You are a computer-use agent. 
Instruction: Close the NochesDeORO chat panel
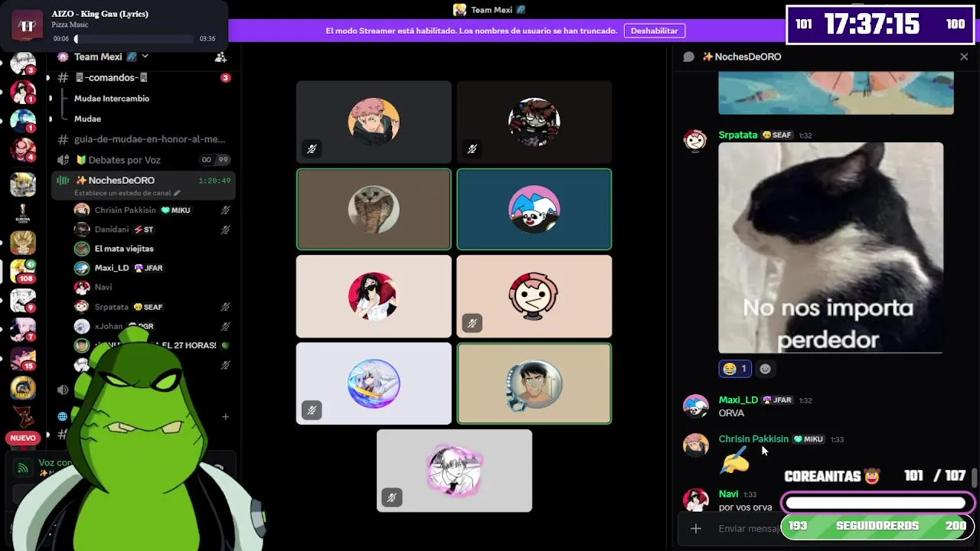point(964,57)
